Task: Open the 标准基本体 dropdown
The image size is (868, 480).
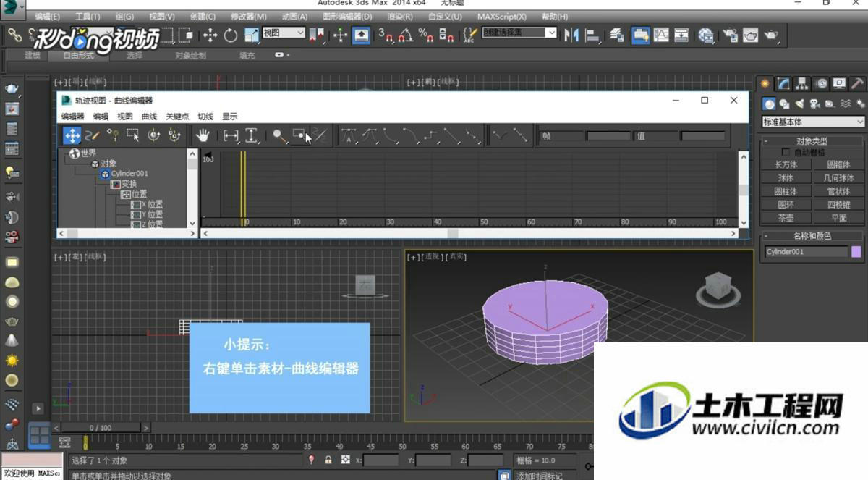Action: coord(813,122)
